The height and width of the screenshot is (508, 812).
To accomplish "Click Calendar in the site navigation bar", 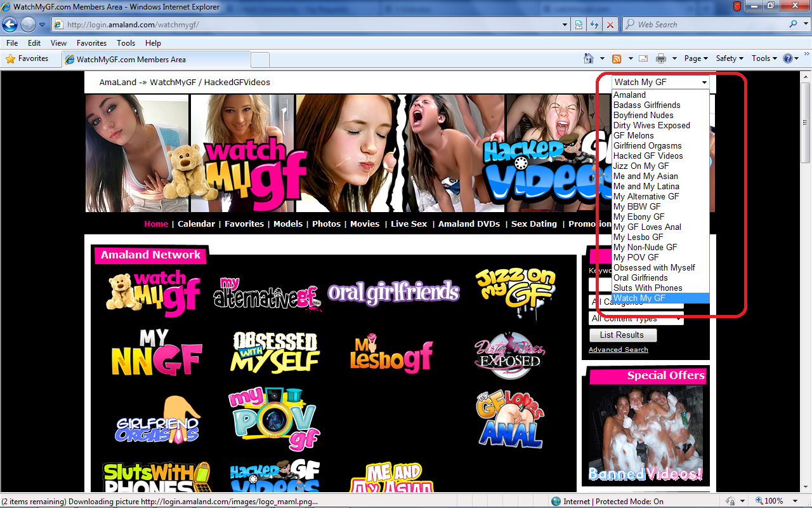I will coord(196,224).
